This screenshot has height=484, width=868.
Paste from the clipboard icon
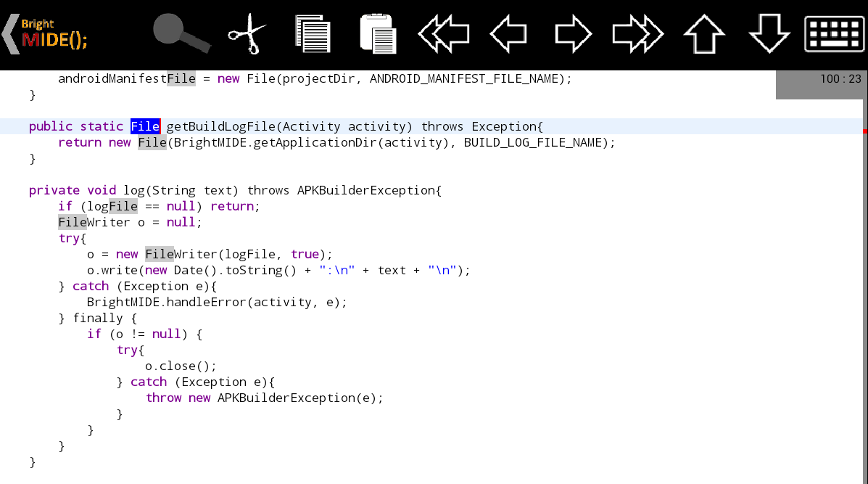point(378,34)
